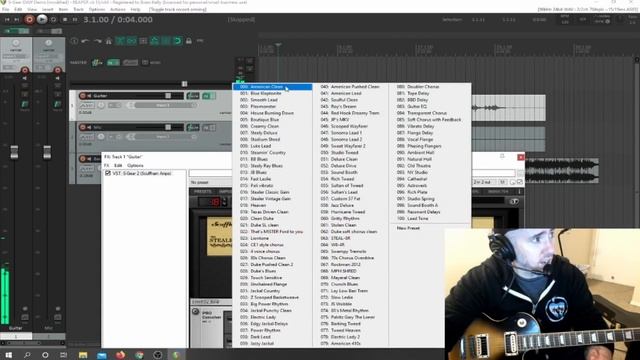The height and width of the screenshot is (360, 640).
Task: Select preset 080 Doubler Chorus
Action: tap(430, 87)
